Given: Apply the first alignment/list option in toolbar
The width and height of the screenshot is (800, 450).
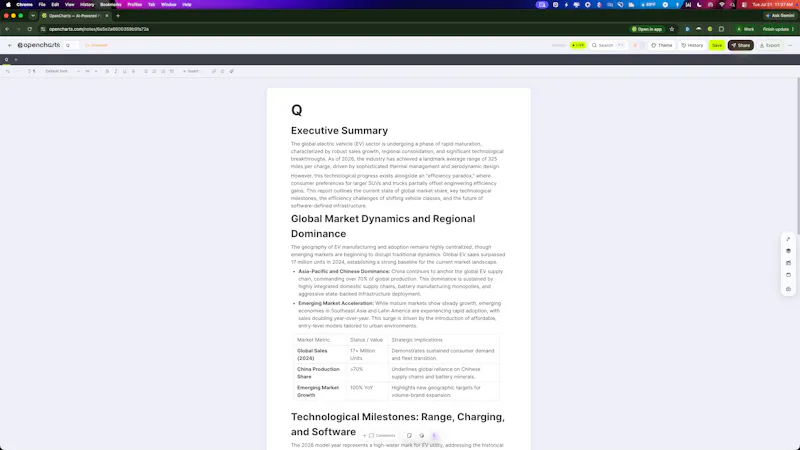Looking at the screenshot, I should 145,71.
